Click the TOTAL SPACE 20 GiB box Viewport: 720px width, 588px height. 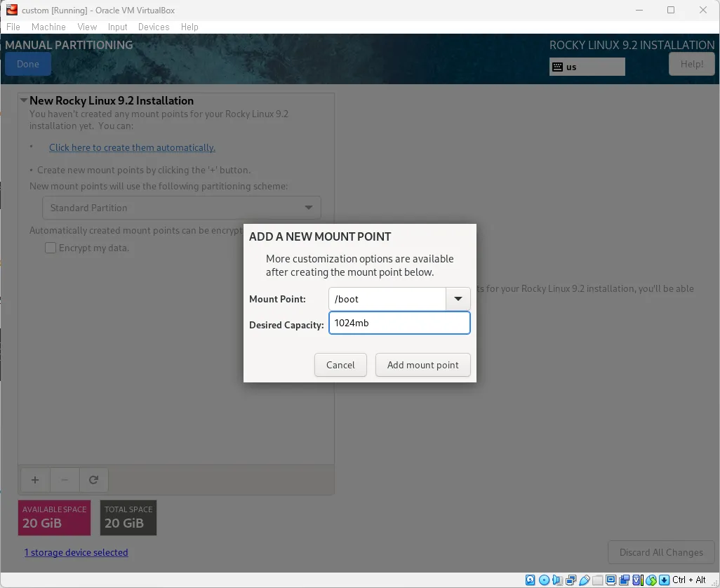point(128,518)
